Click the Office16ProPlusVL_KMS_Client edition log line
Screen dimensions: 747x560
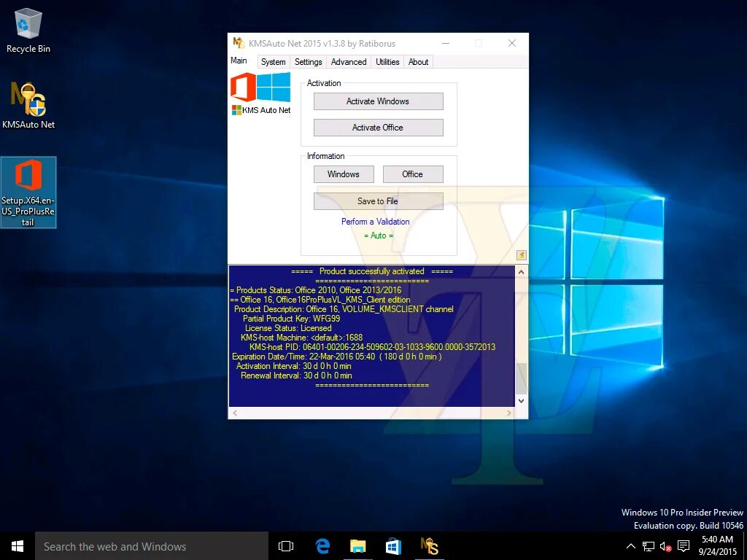pos(320,300)
